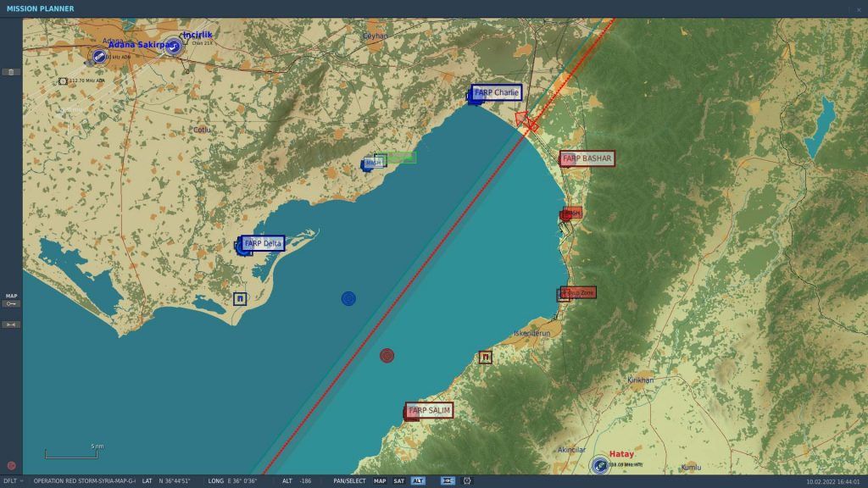This screenshot has width=868, height=488.
Task: Click the fit-to-screen icon in status bar
Action: click(x=448, y=481)
